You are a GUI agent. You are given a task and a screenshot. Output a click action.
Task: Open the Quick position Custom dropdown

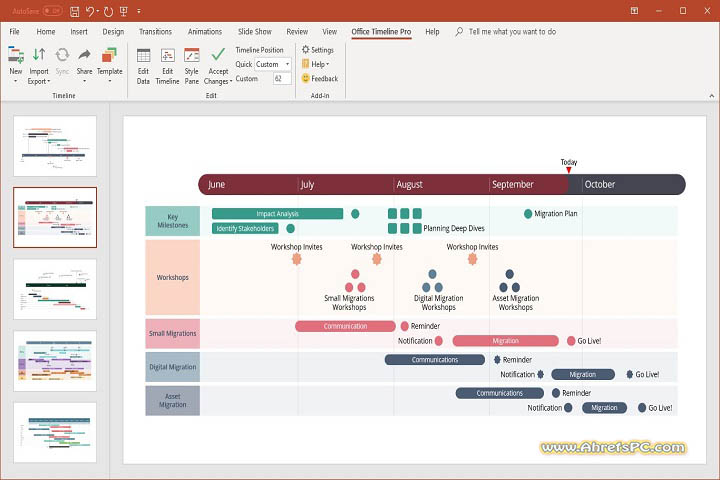[x=273, y=64]
